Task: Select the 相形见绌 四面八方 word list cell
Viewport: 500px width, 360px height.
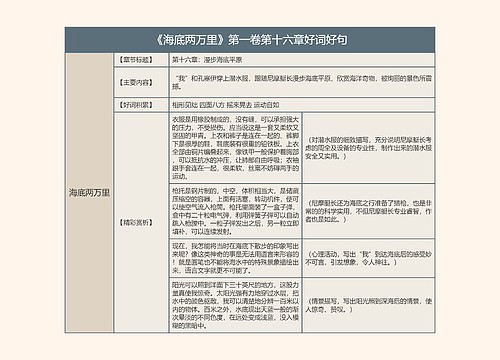Action: tap(302, 105)
